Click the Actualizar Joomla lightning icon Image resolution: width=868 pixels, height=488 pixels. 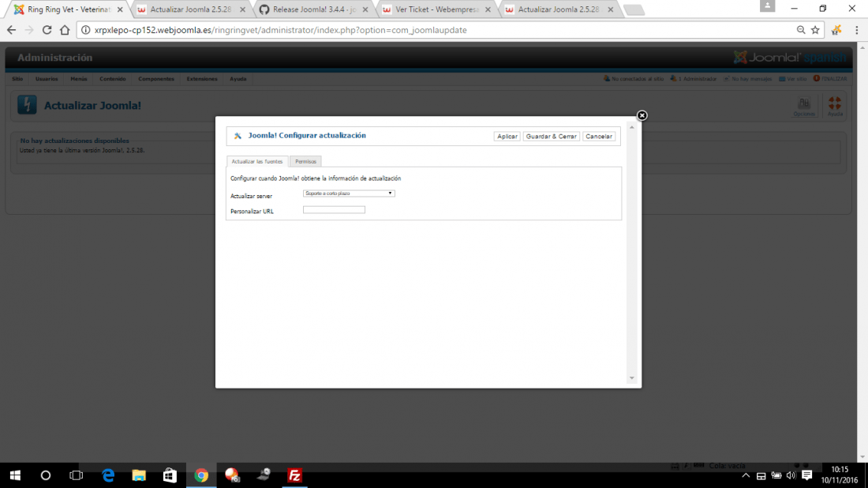click(x=27, y=105)
